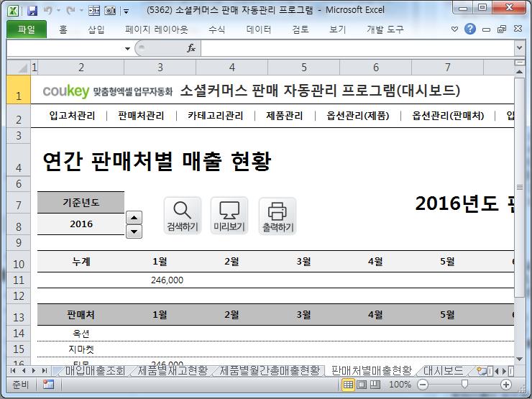
Task: Click the Excel application icon in title bar
Action: pos(13,10)
